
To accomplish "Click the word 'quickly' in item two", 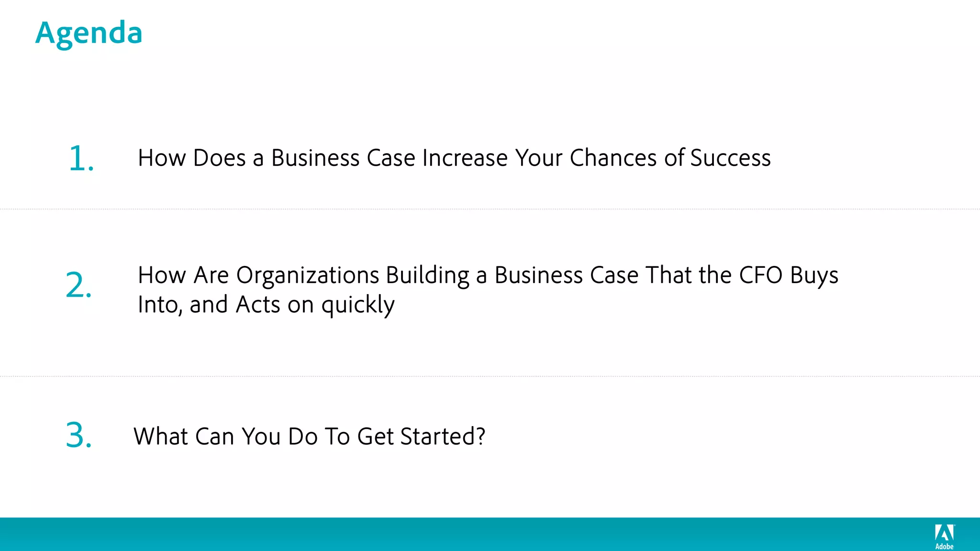I will [358, 305].
